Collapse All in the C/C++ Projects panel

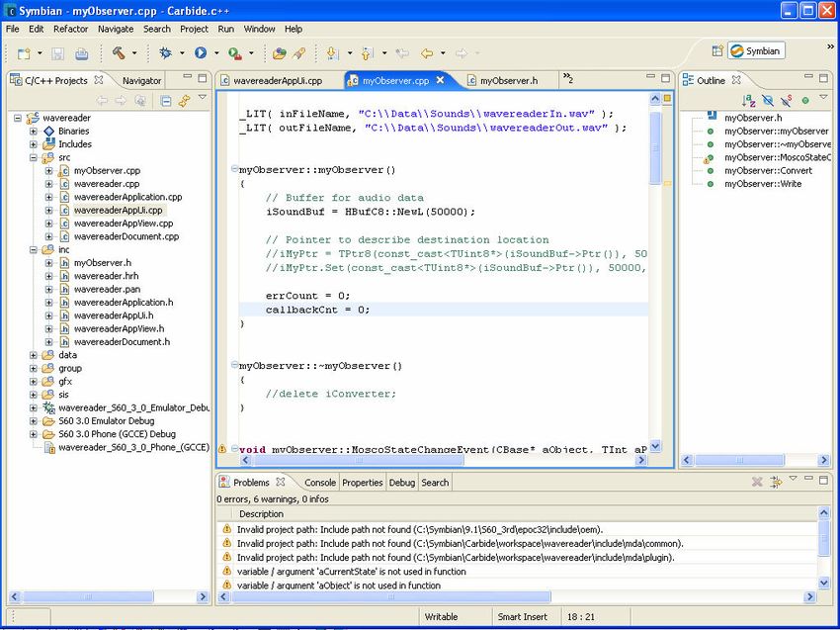click(166, 100)
